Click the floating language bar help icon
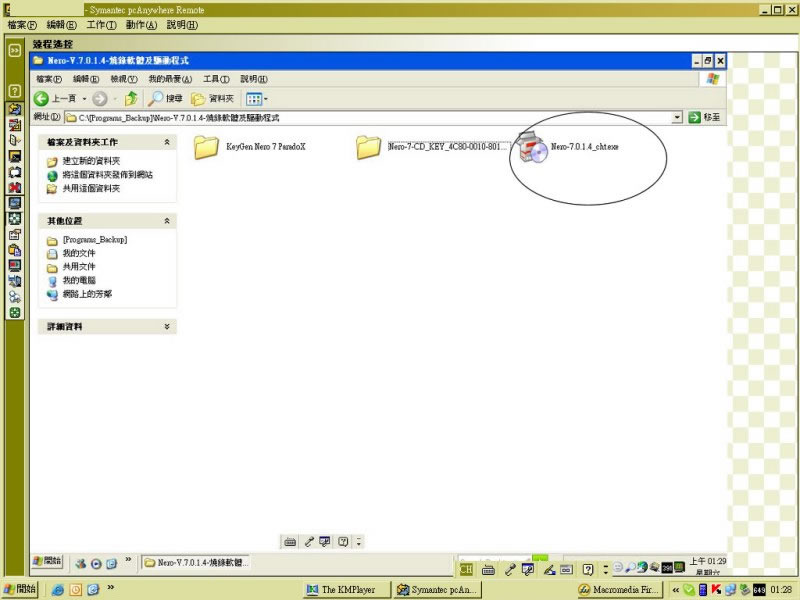Viewport: 800px width, 600px height. pos(343,542)
